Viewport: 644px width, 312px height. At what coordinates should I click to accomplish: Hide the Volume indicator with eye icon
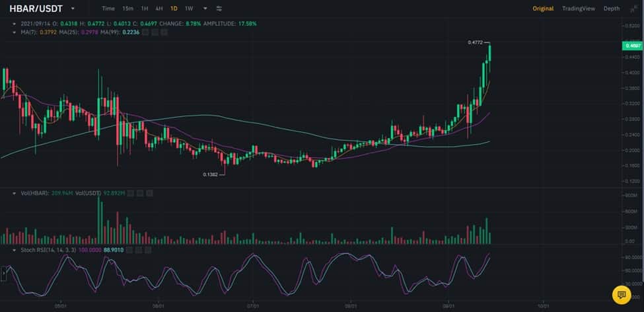coord(131,193)
